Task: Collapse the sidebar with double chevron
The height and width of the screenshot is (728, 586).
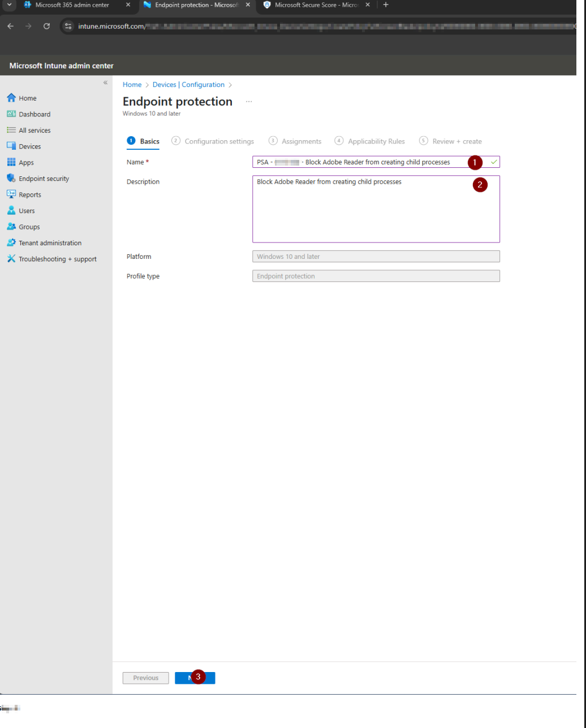Action: (x=105, y=83)
